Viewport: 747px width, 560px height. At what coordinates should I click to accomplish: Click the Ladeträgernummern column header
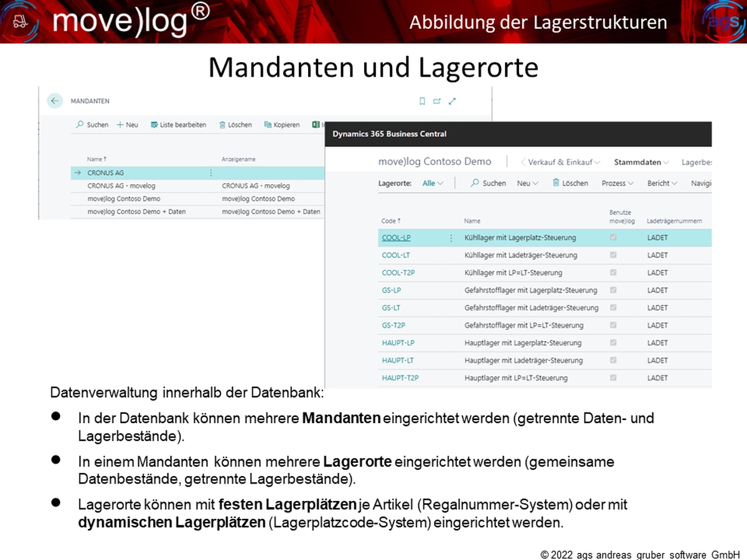tap(675, 221)
